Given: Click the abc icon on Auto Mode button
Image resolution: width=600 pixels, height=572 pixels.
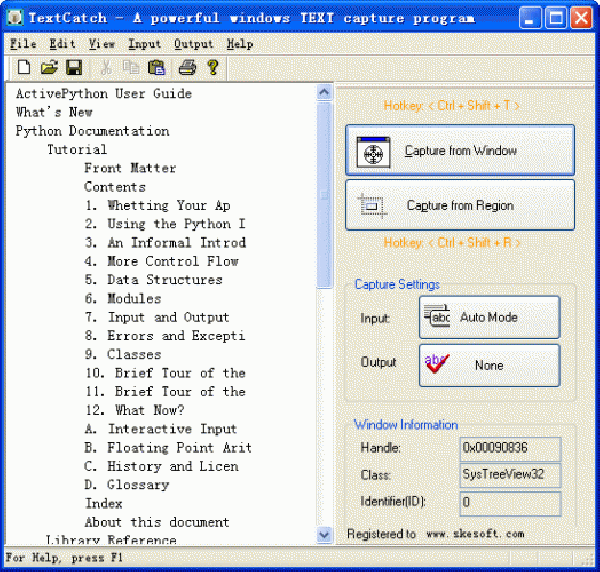Looking at the screenshot, I should [437, 316].
